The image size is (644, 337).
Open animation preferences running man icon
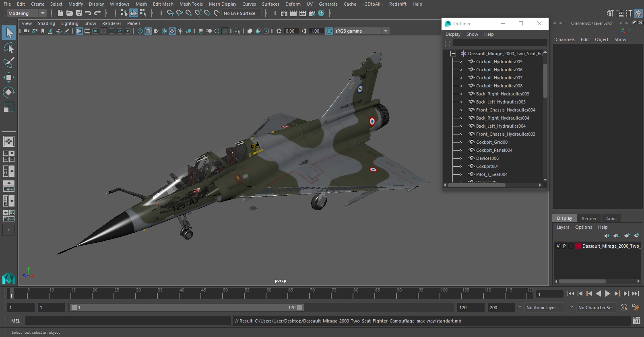[x=636, y=308]
